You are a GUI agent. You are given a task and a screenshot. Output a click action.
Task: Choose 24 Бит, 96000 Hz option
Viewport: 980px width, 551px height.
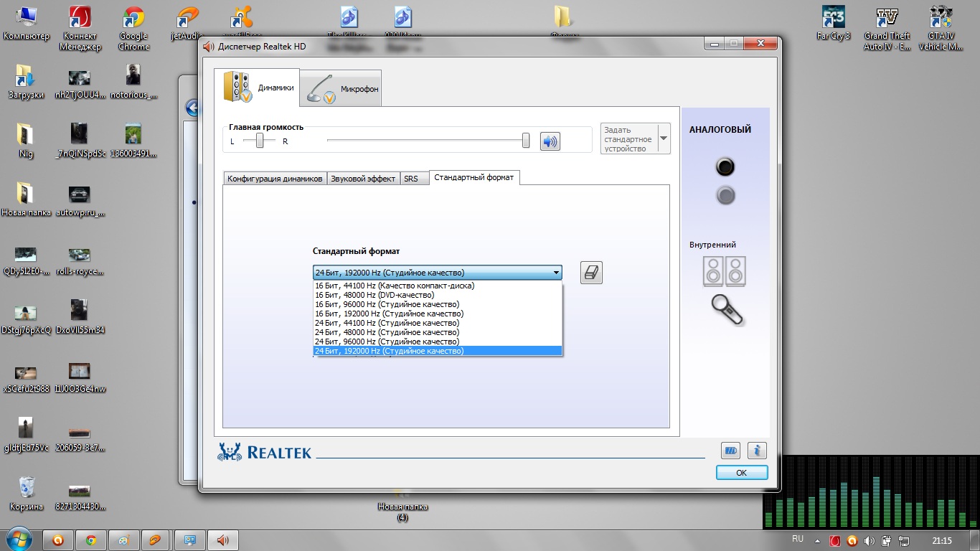point(387,342)
